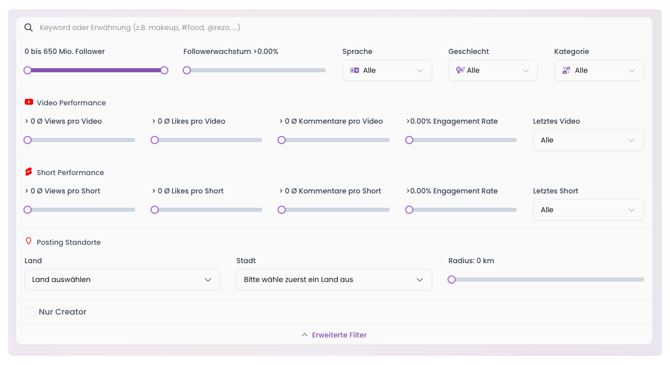The image size is (670, 365).
Task: Click the Views pro Video slider handle
Action: (28, 140)
